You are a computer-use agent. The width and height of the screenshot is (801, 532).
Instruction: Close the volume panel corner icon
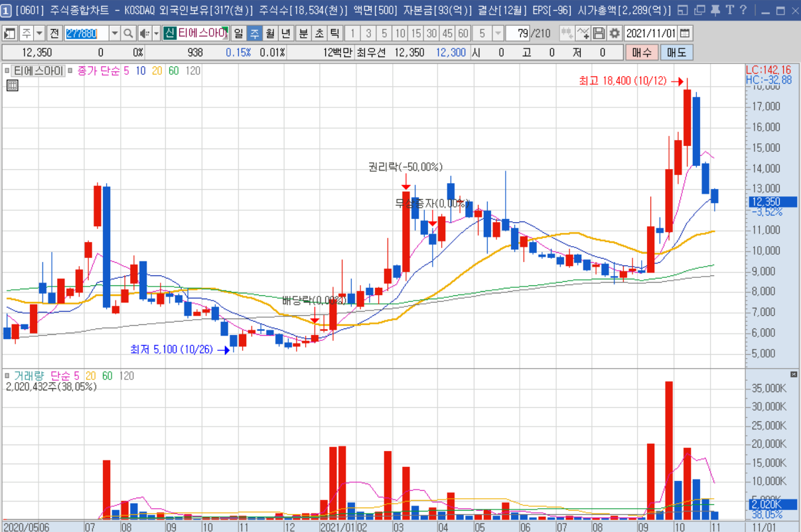pos(794,375)
